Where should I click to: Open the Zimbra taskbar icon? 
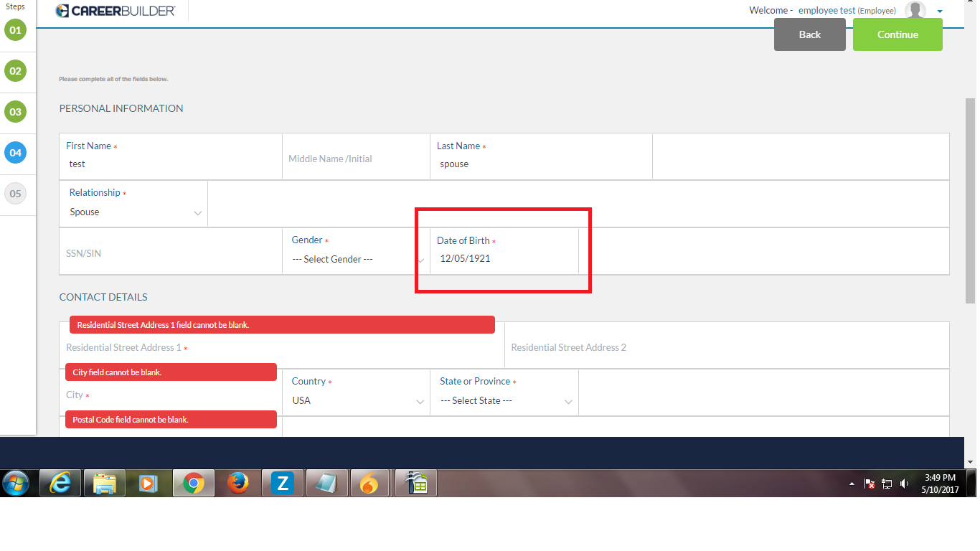(x=282, y=482)
